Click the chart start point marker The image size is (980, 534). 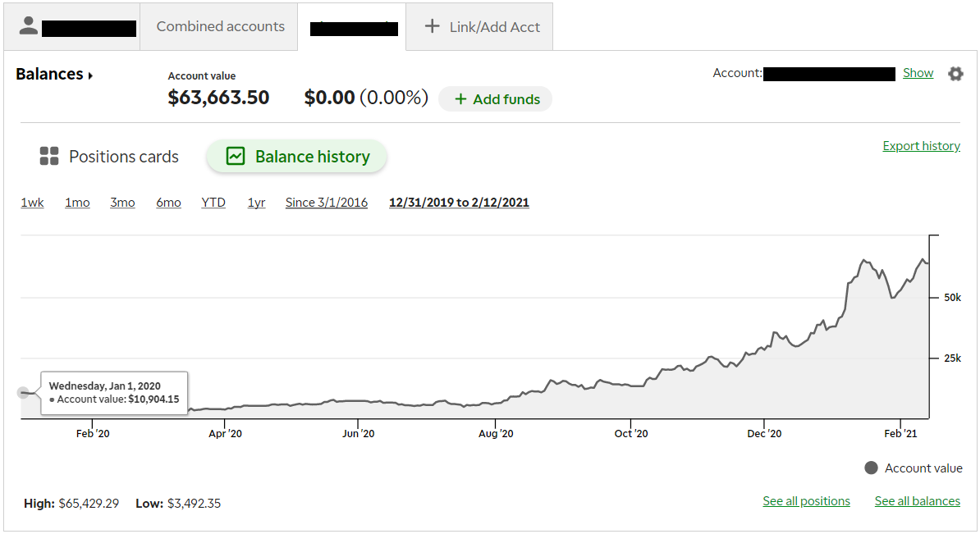pyautogui.click(x=23, y=393)
